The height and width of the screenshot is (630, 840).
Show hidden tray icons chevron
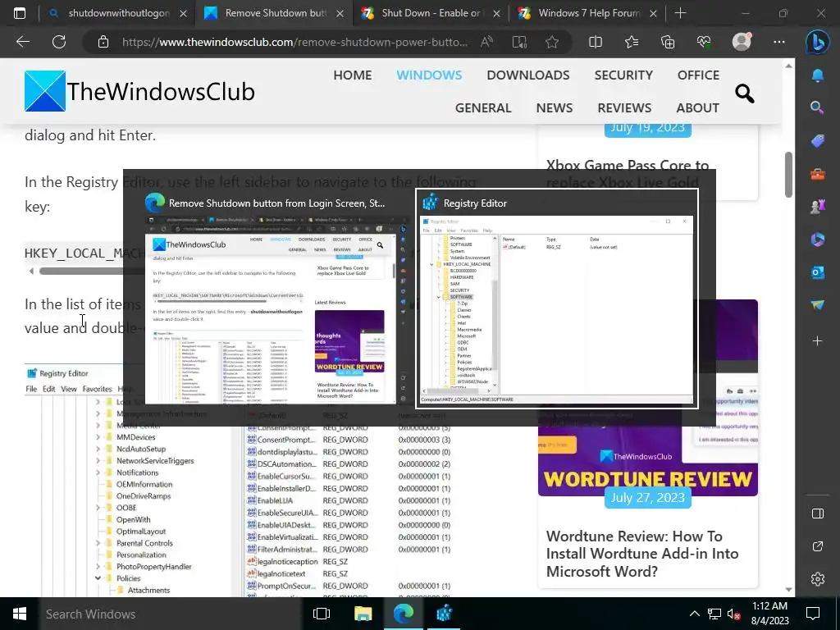tap(694, 614)
